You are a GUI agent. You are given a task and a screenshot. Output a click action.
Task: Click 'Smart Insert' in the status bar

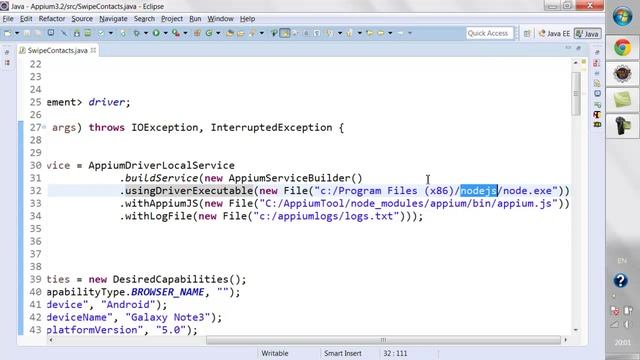(343, 353)
